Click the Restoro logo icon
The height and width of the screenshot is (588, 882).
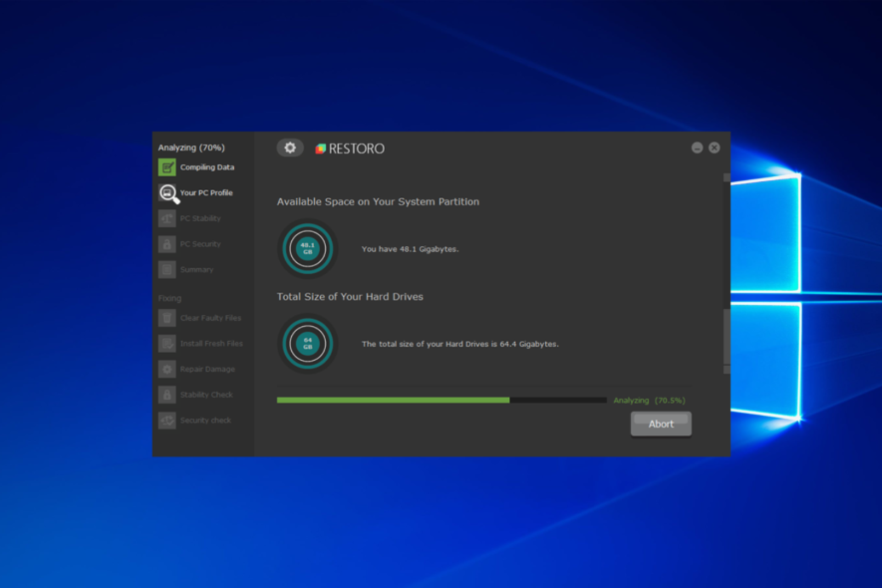coord(321,148)
